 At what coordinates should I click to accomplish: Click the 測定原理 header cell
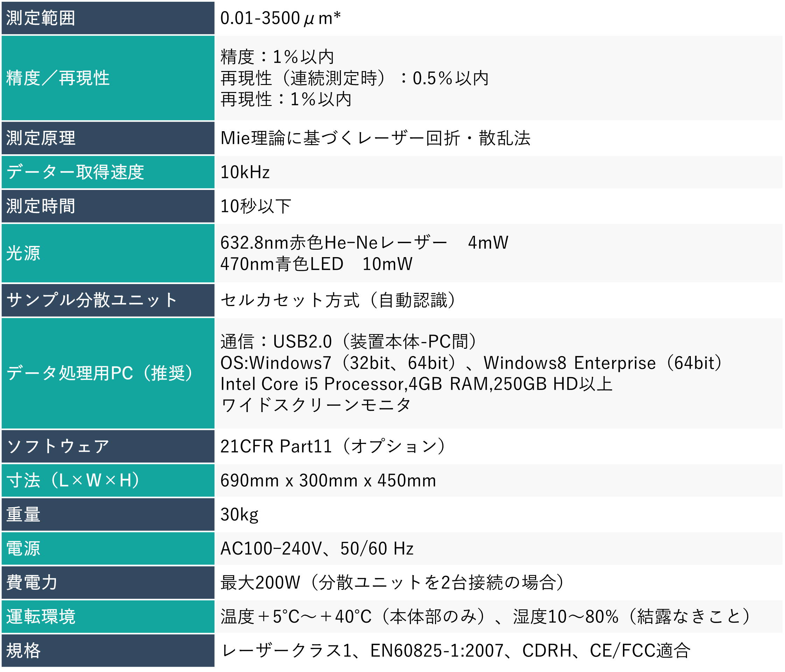pyautogui.click(x=41, y=138)
